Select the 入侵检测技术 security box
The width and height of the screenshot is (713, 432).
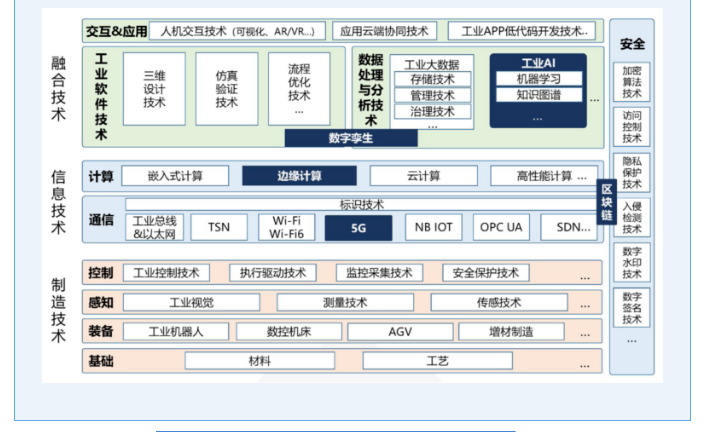pos(632,217)
